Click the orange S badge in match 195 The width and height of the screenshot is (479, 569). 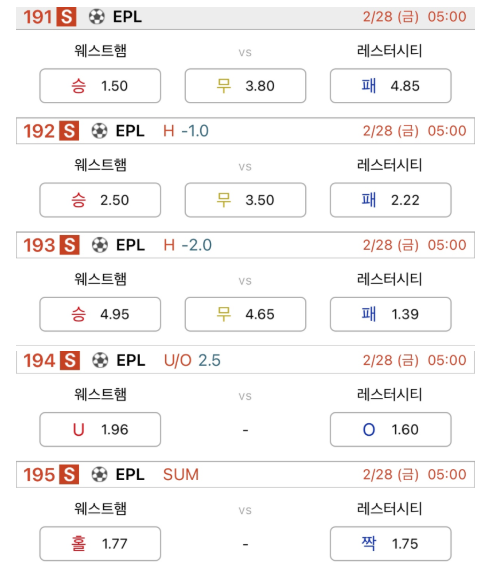point(69,474)
